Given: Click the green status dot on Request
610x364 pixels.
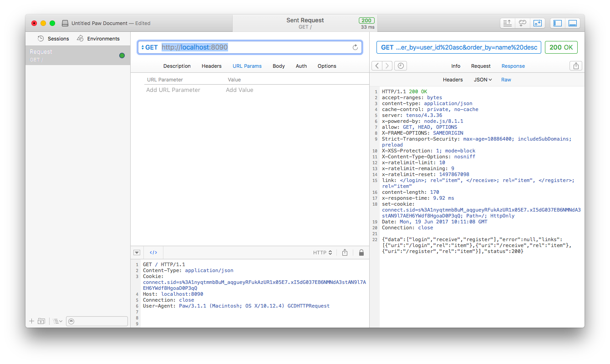Looking at the screenshot, I should [122, 56].
